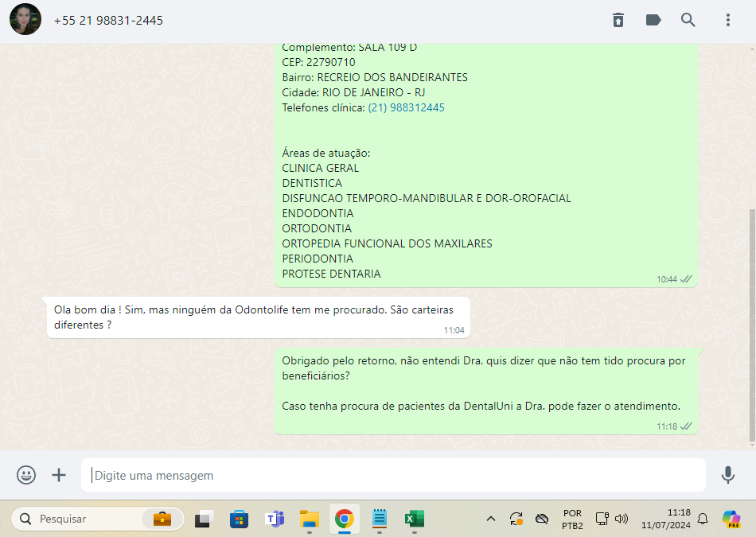Click 'ORTOPEDIA FUNCIONAL DOS MAXILARES' line
This screenshot has height=537, width=756.
[x=388, y=243]
